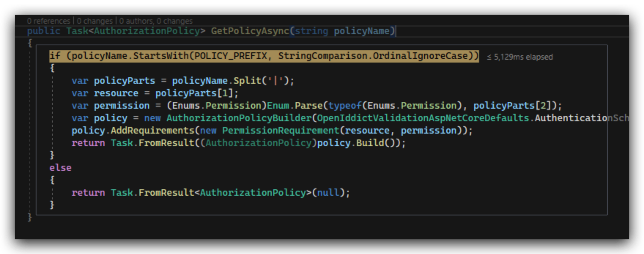Click the "≤ 5,129ms elapsed" PerfTip

[519, 57]
